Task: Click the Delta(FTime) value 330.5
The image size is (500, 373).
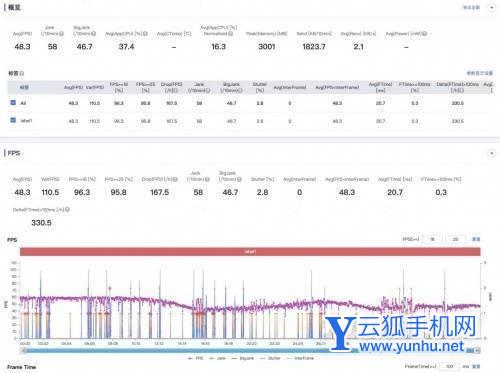Action: tap(41, 223)
